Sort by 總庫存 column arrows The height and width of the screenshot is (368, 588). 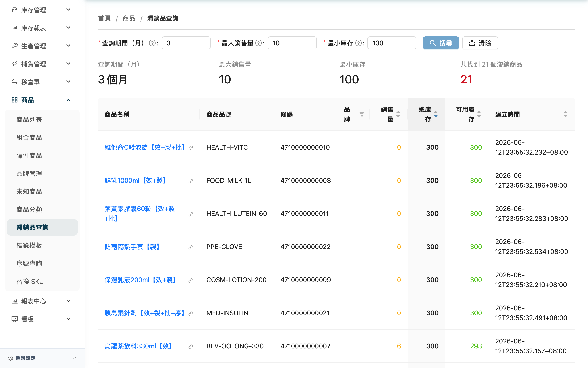pos(436,114)
